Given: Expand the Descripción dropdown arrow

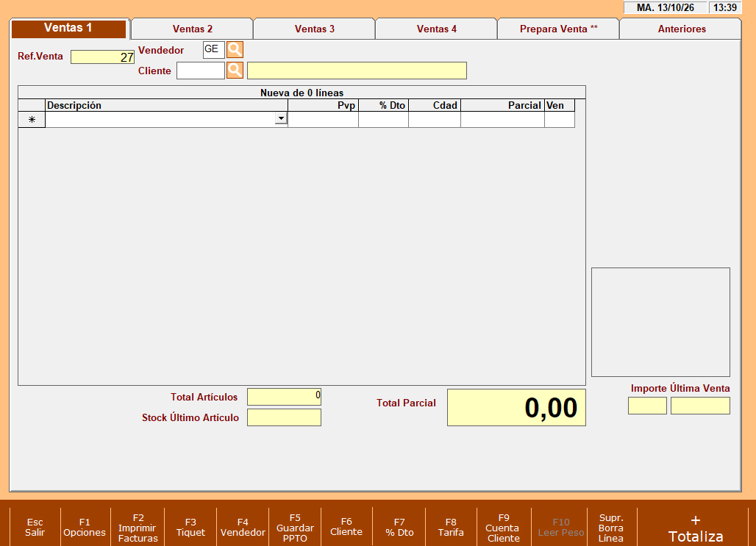Looking at the screenshot, I should (x=281, y=118).
